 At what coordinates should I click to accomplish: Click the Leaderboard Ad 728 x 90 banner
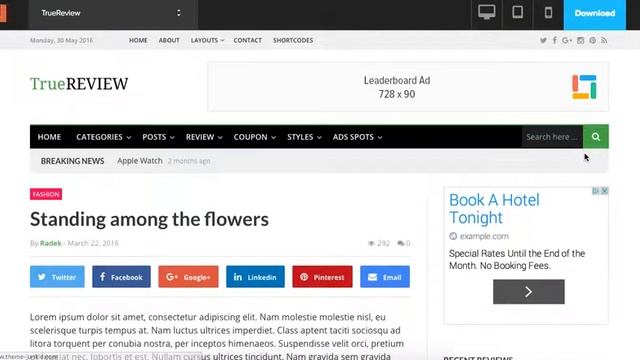tap(408, 87)
